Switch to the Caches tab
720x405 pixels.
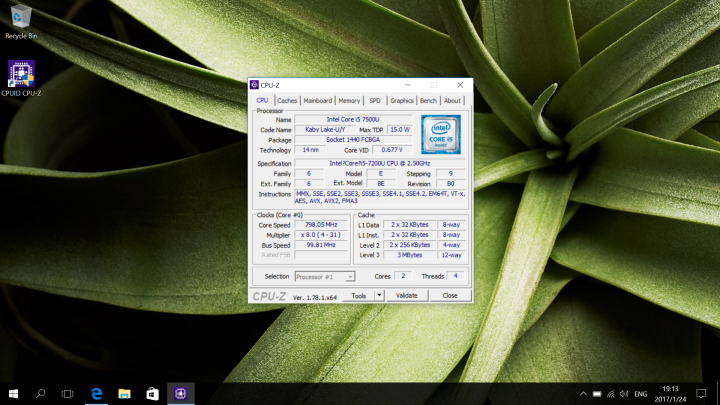287,101
